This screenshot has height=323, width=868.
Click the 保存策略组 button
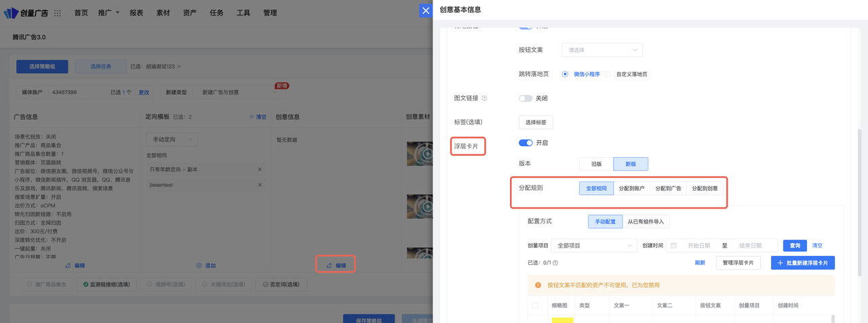(368, 320)
